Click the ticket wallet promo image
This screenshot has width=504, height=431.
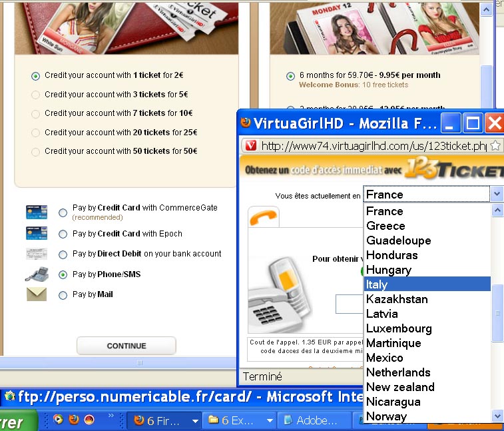[126, 27]
